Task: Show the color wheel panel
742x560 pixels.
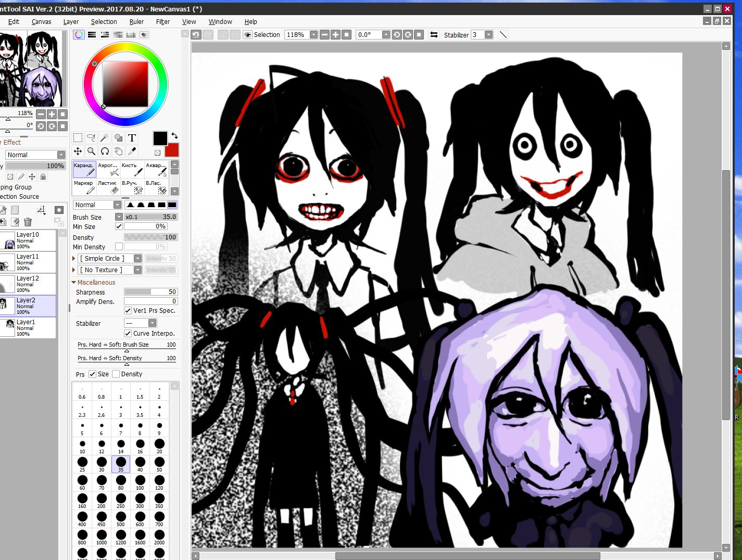Action: (79, 34)
